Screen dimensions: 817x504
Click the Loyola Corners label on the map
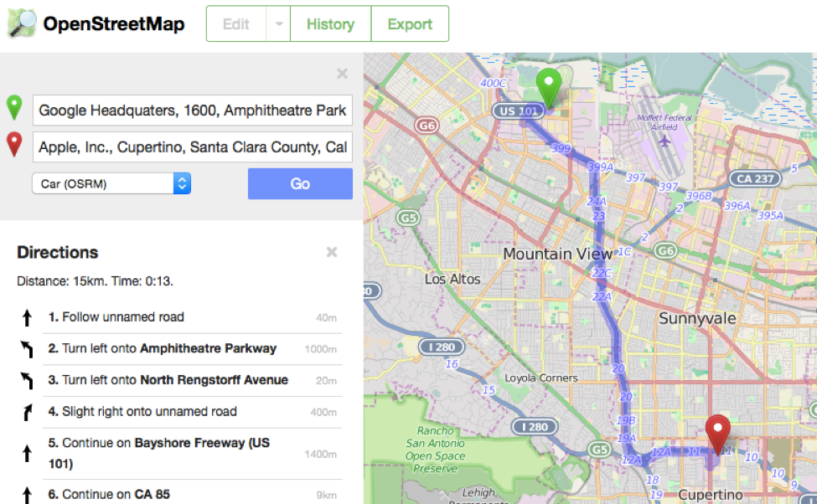point(540,378)
